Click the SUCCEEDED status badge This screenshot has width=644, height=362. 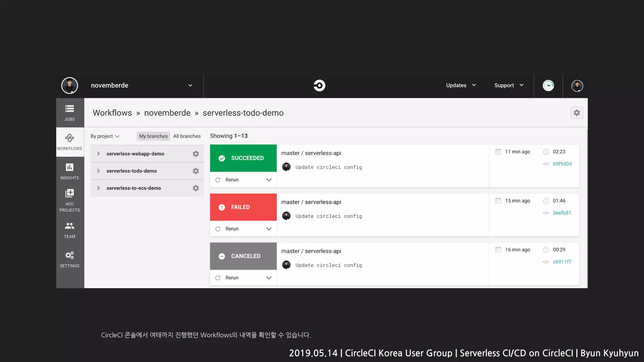[x=243, y=158]
